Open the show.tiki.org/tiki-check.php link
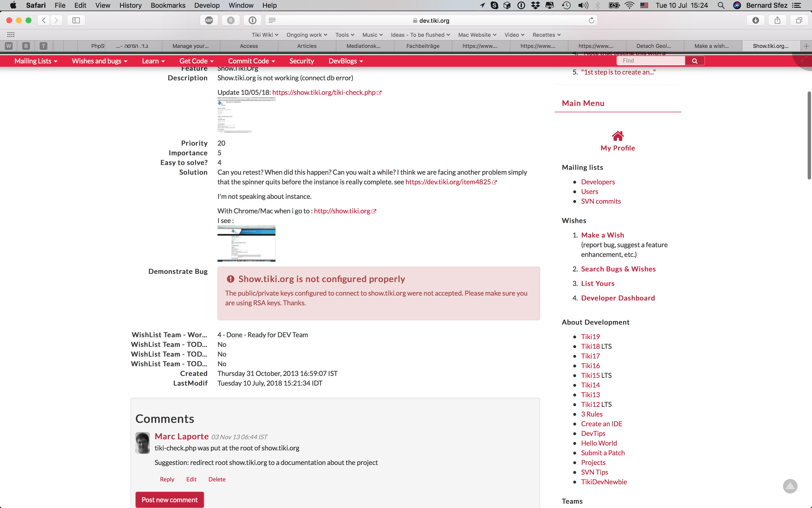 327,92
